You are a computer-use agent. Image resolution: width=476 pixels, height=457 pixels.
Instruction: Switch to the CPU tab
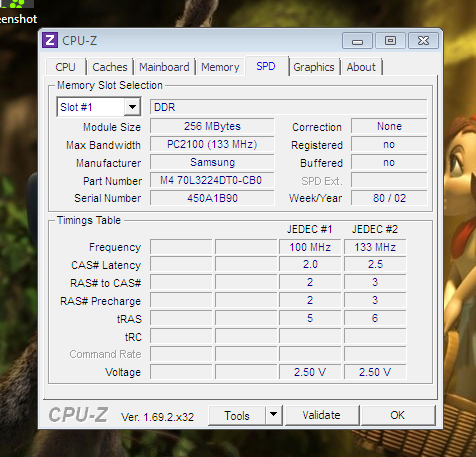tap(65, 67)
